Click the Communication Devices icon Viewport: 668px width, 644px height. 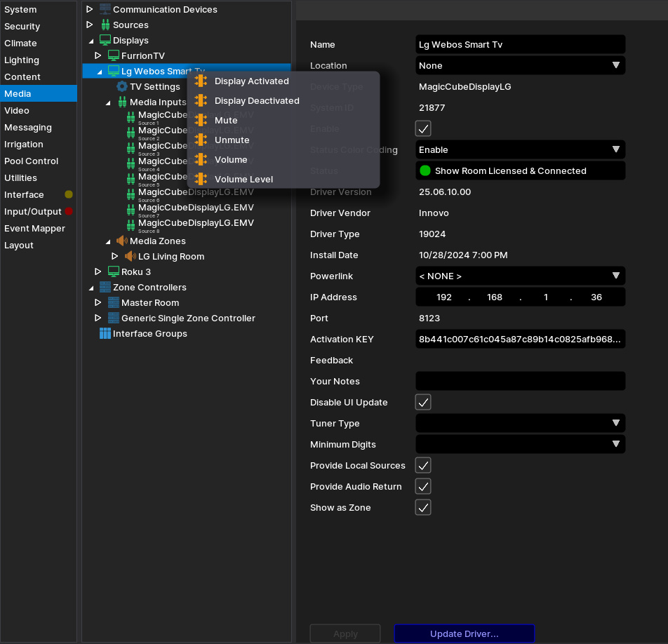click(105, 9)
